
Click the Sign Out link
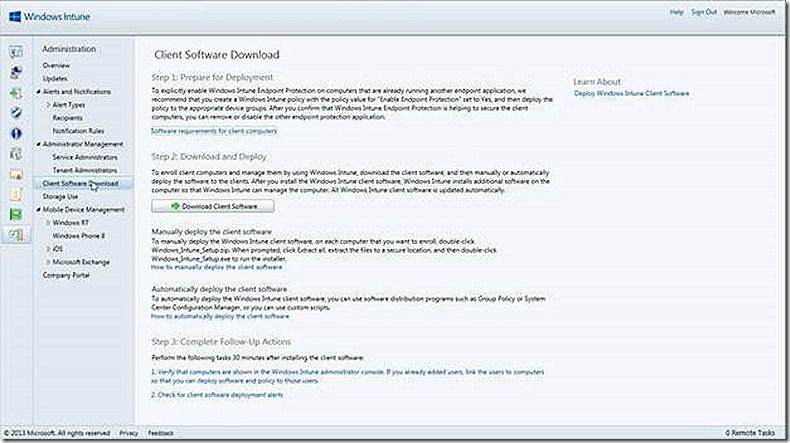click(x=703, y=12)
